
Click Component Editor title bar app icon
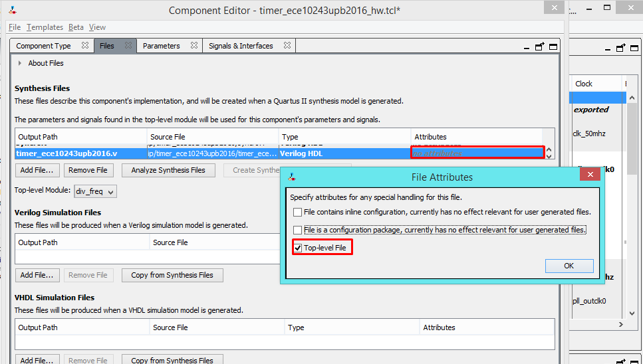click(x=13, y=10)
